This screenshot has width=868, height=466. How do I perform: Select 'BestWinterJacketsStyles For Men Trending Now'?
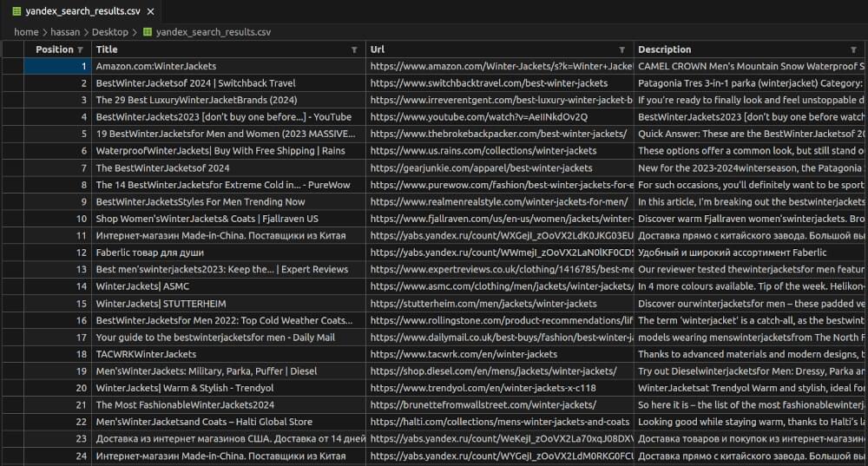228,201
